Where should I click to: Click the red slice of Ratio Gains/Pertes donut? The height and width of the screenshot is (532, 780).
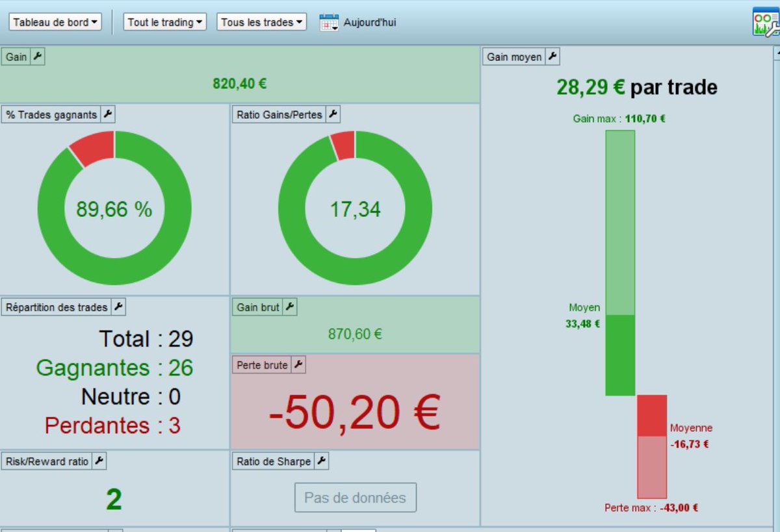coord(343,145)
